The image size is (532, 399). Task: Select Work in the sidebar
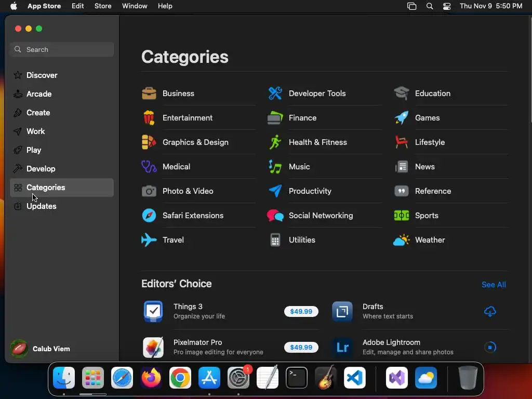(62, 131)
